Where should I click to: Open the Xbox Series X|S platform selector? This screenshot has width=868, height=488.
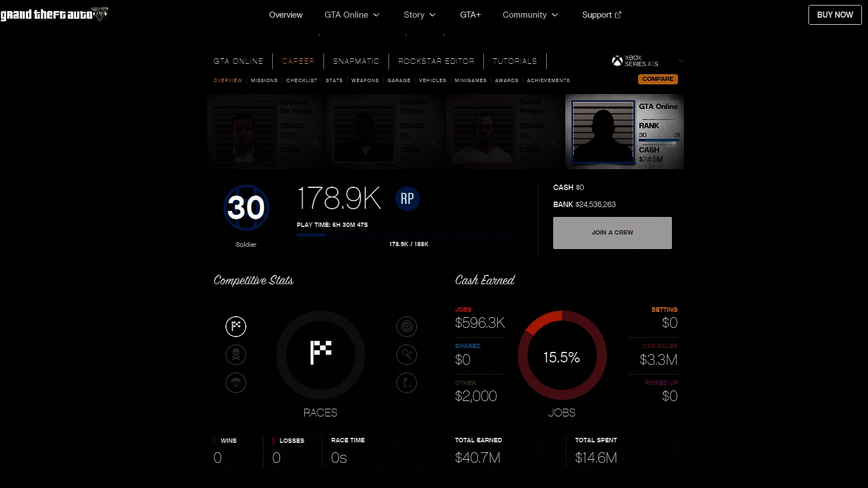pyautogui.click(x=648, y=61)
